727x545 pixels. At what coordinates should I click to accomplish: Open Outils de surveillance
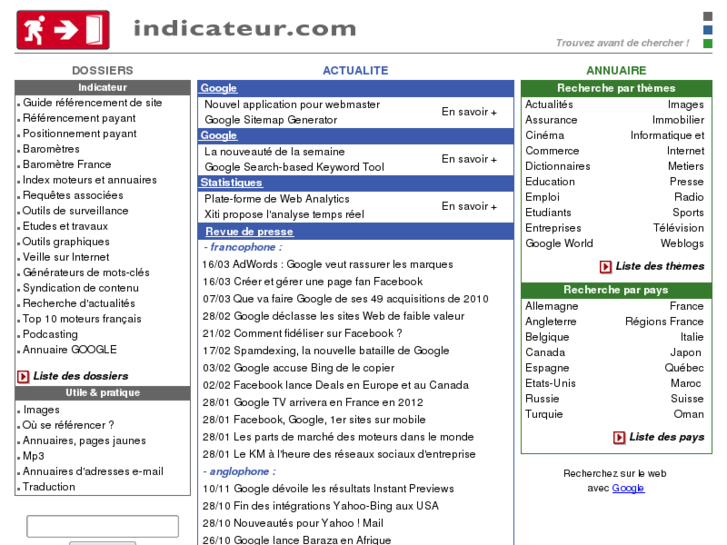click(76, 211)
